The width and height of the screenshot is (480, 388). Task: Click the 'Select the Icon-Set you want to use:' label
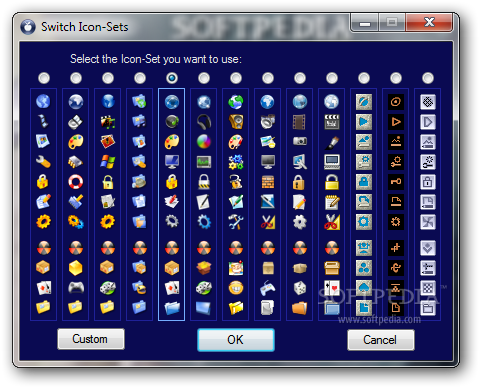156,59
